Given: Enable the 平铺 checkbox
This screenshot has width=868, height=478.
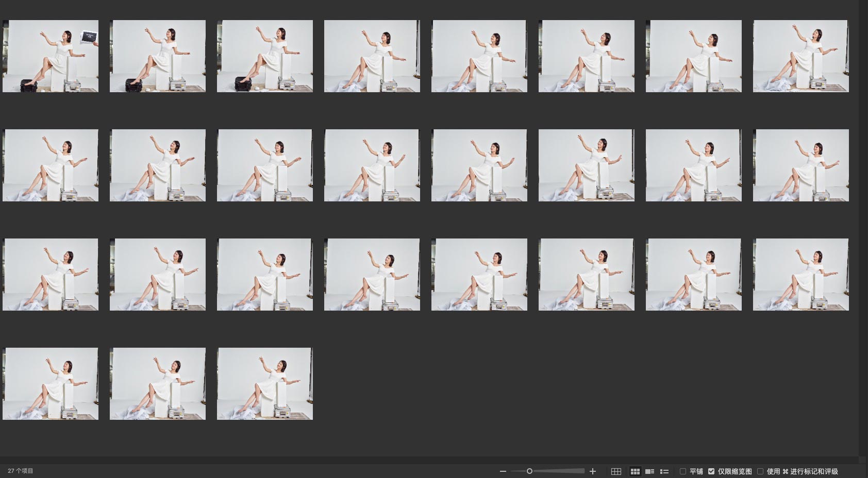Looking at the screenshot, I should coord(683,471).
